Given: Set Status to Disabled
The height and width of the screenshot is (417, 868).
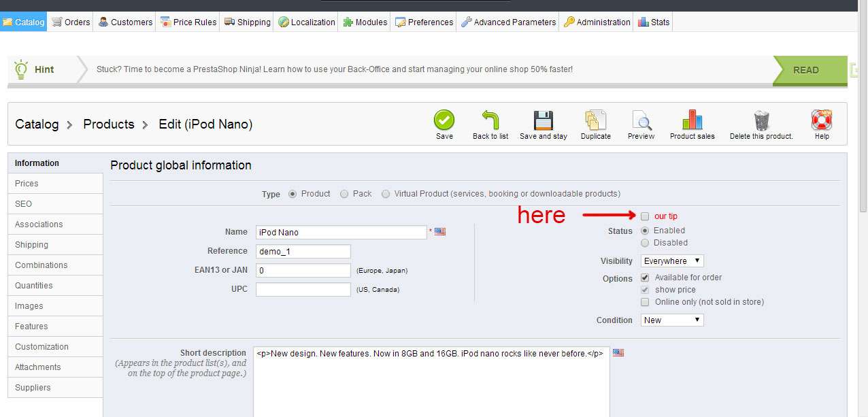Looking at the screenshot, I should 645,243.
